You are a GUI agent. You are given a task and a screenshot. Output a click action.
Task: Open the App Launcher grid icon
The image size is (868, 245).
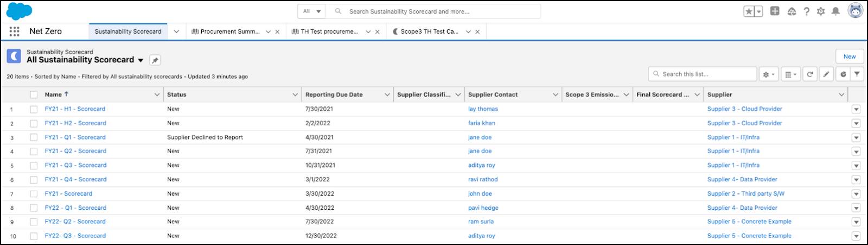click(15, 32)
